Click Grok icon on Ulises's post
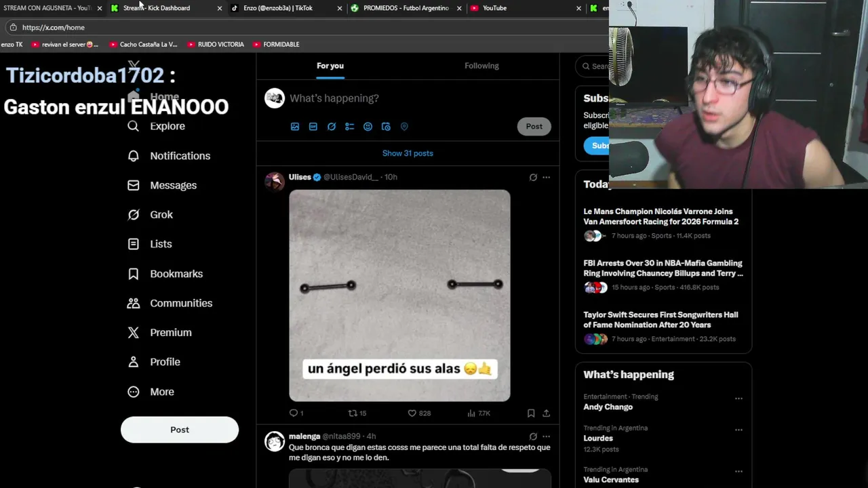The width and height of the screenshot is (868, 488). coord(533,178)
